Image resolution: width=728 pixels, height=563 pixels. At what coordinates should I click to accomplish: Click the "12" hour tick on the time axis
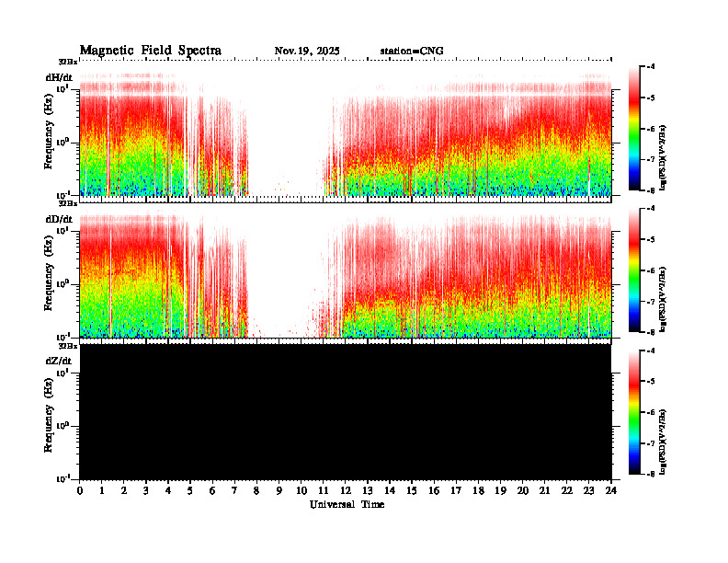click(346, 491)
